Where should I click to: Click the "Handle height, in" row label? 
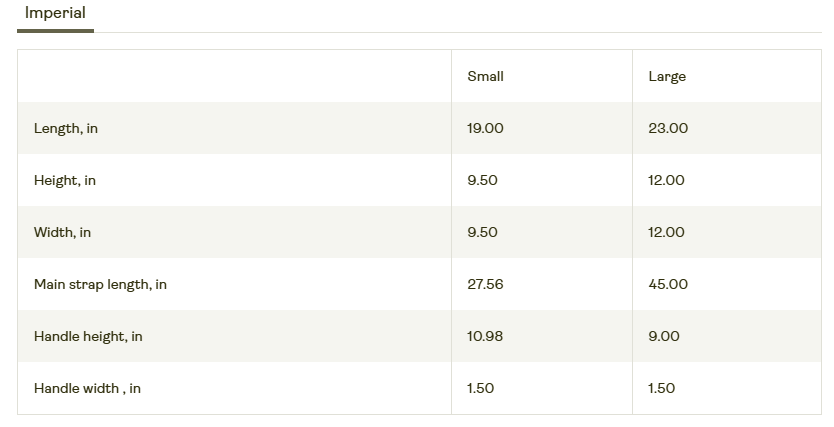[x=88, y=337]
